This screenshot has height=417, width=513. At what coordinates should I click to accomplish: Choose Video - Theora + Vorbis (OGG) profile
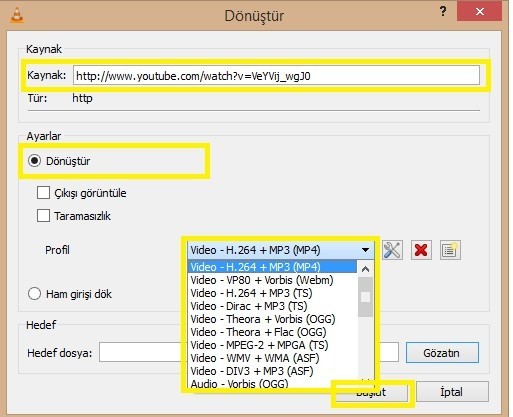click(272, 319)
